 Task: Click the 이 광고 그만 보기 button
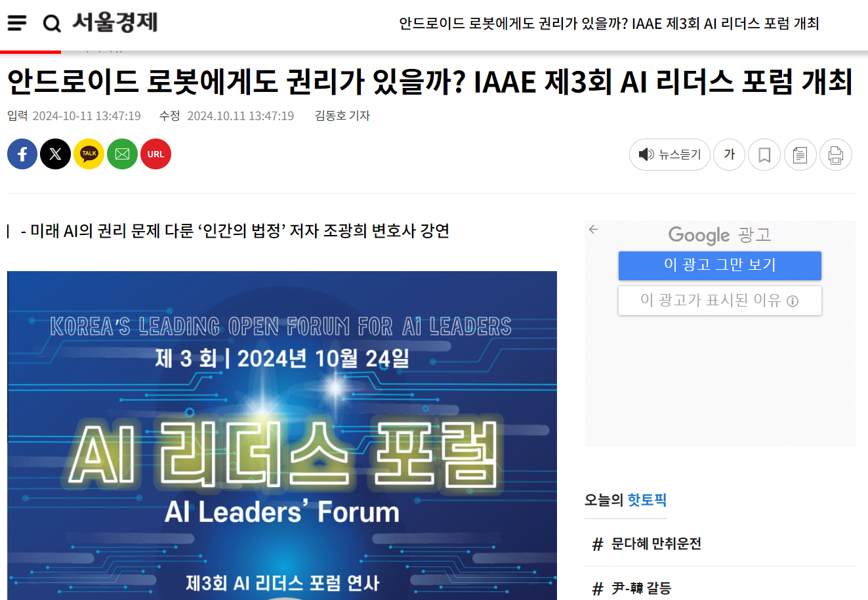720,265
